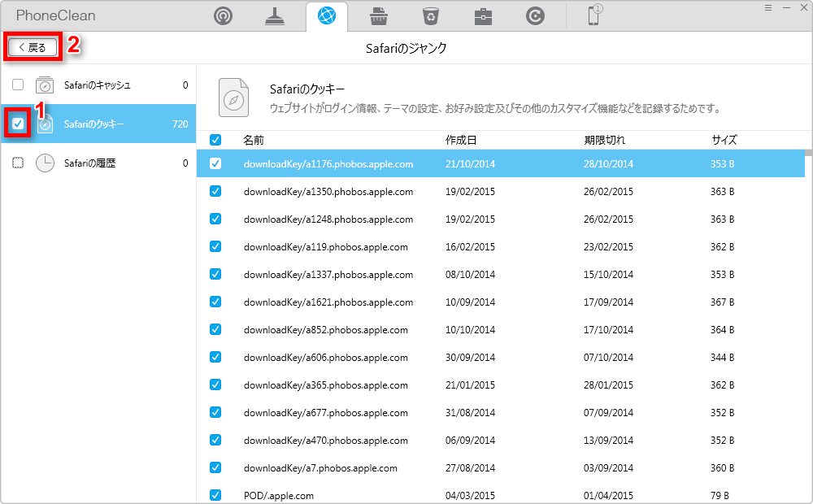
Task: Select POD/.apple.com cookie entry
Action: click(x=278, y=496)
